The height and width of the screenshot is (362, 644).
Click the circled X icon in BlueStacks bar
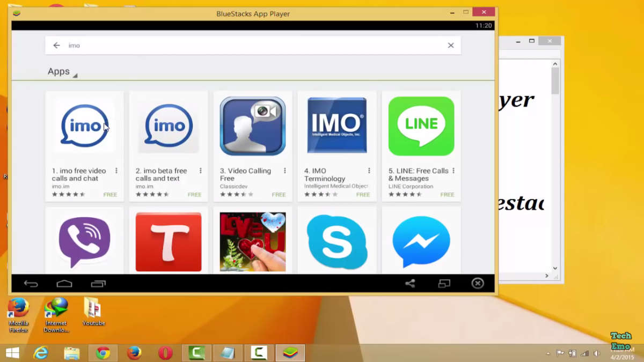[x=478, y=284]
